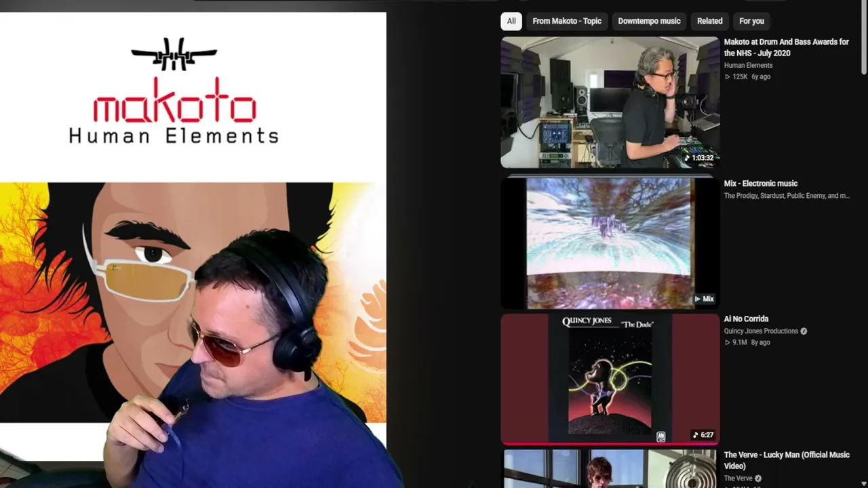This screenshot has width=868, height=488.
Task: Switch to the Related filter chip
Action: 710,21
